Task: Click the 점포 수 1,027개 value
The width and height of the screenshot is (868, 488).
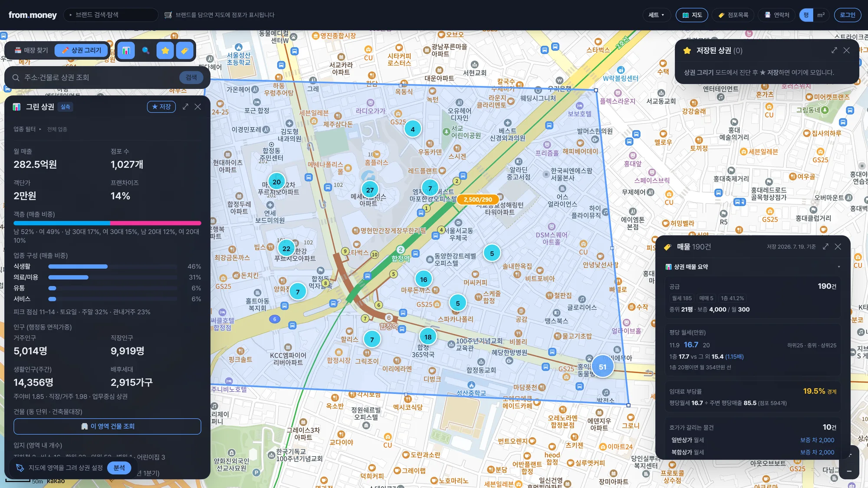Action: point(127,164)
